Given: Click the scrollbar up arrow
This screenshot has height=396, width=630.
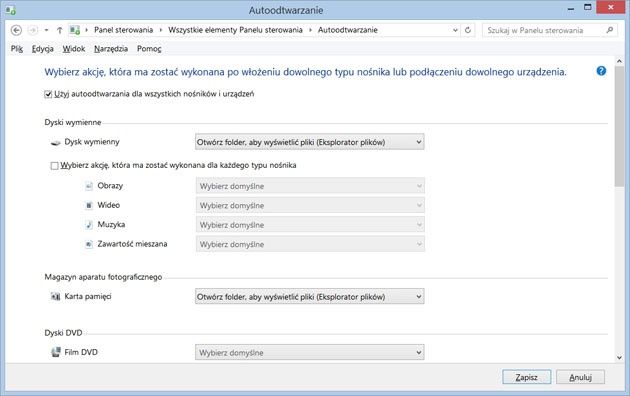Looking at the screenshot, I should tap(619, 61).
